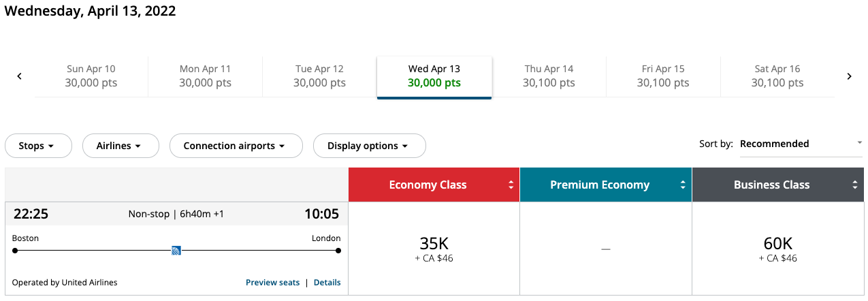Screen dimensions: 868x301
Task: Open the Sort by Recommended combo box
Action: (x=800, y=144)
